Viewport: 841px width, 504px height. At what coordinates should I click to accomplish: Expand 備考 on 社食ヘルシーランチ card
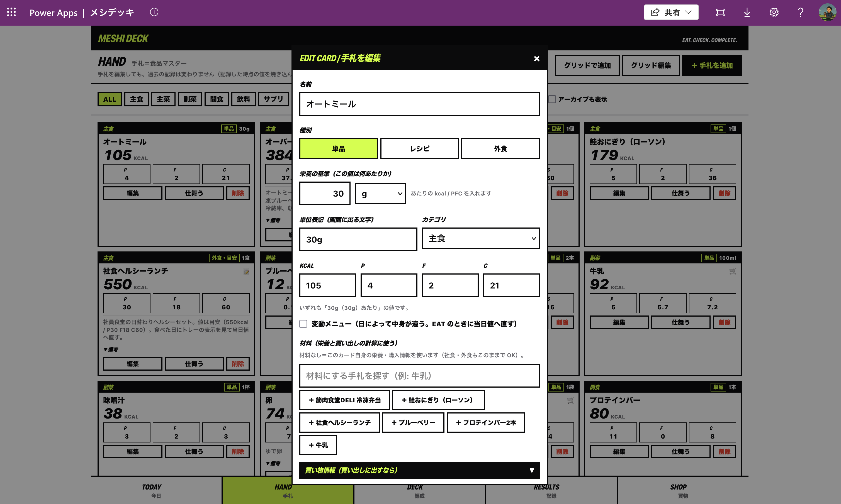(111, 349)
